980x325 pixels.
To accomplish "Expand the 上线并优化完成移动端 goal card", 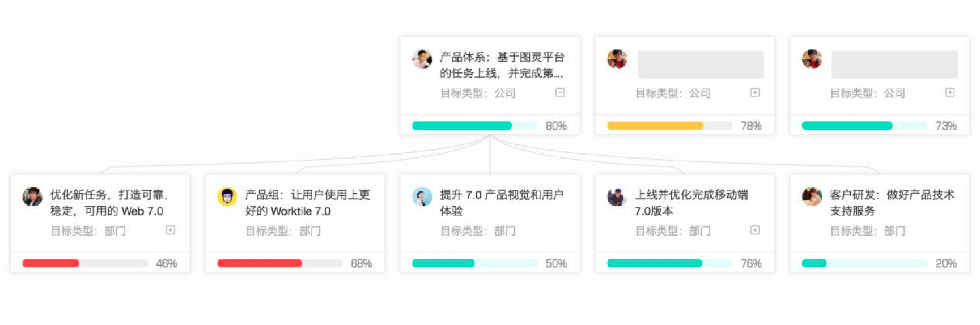I will (755, 230).
